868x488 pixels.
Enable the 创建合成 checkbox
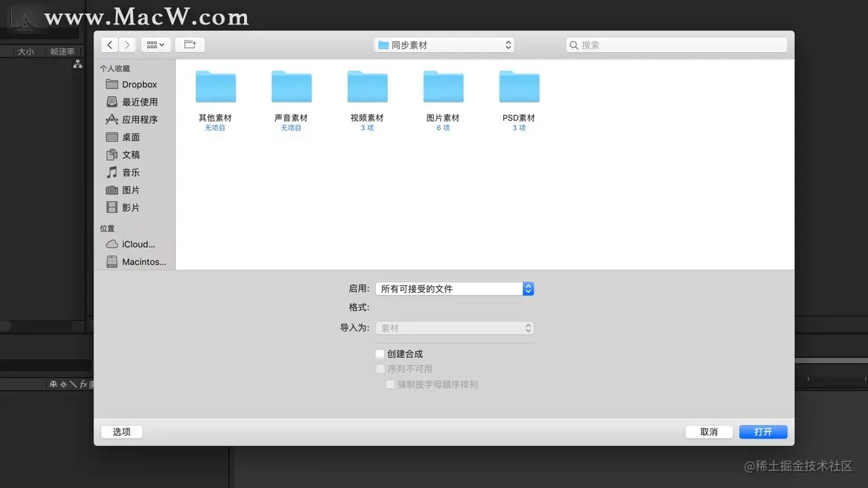(x=380, y=354)
